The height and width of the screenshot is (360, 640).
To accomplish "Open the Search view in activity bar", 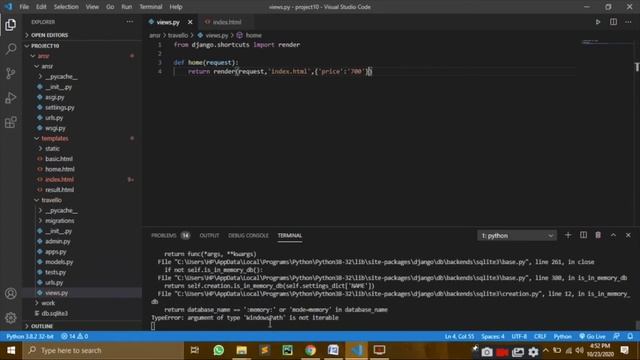I will [x=11, y=49].
